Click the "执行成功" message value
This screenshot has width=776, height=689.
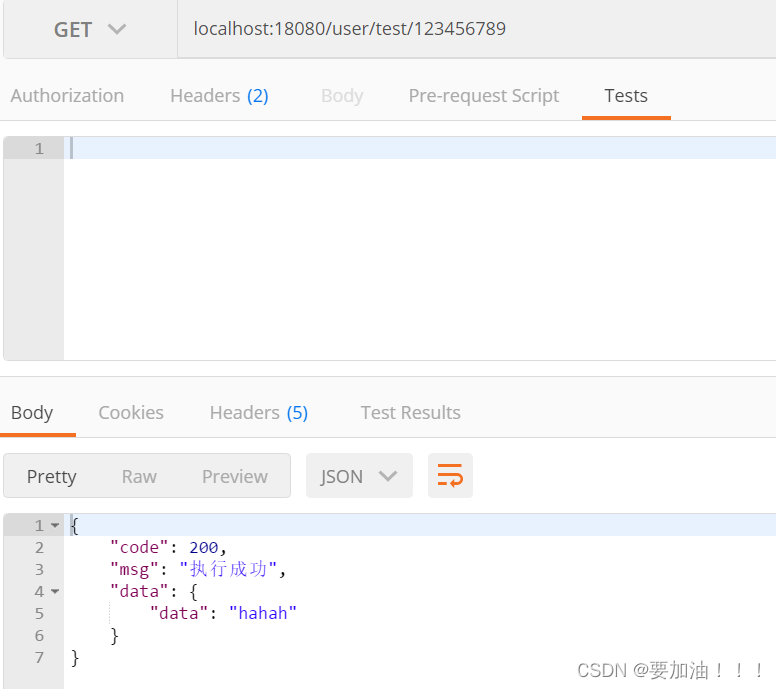pos(228,569)
